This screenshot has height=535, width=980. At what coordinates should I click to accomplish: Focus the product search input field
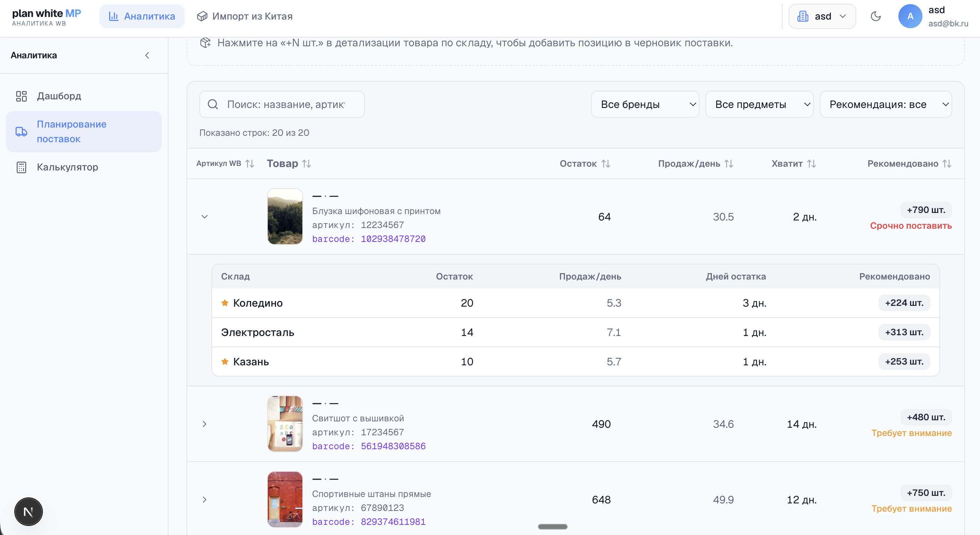[282, 104]
